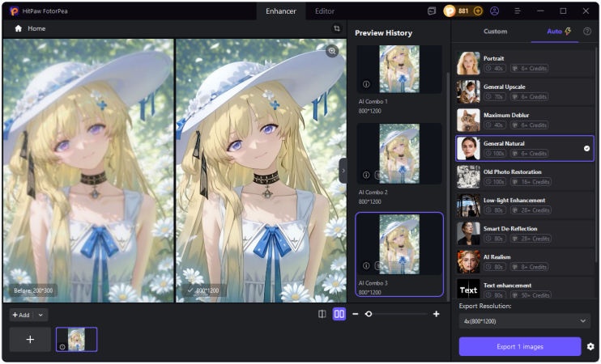Select the AI Combo 2 preview thumbnail
Image resolution: width=601 pixels, height=364 pixels.
click(x=399, y=154)
